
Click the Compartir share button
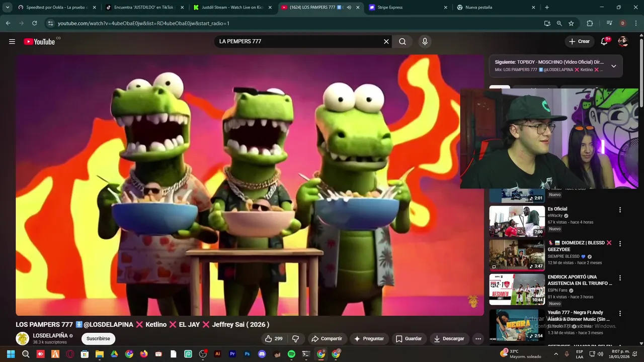pyautogui.click(x=327, y=339)
